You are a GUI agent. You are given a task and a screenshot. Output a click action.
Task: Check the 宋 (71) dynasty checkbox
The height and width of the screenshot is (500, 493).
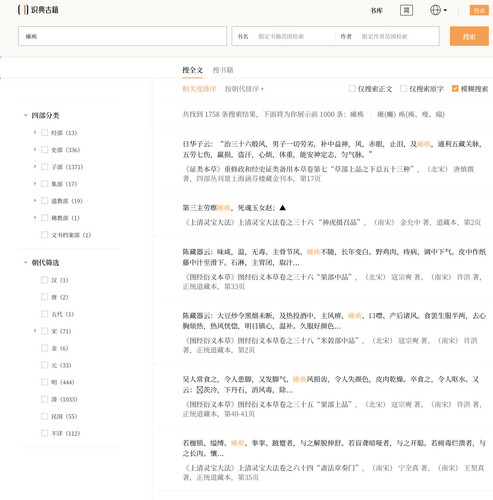44,331
